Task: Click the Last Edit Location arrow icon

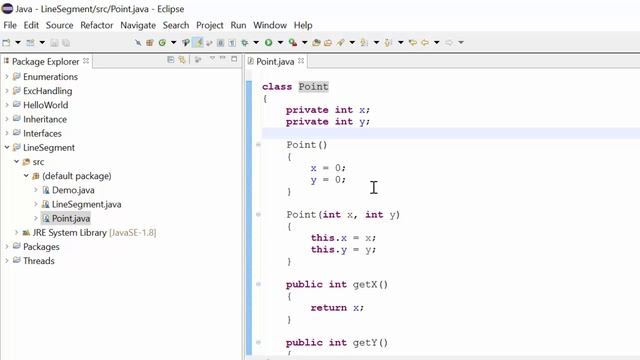Action: tap(413, 42)
